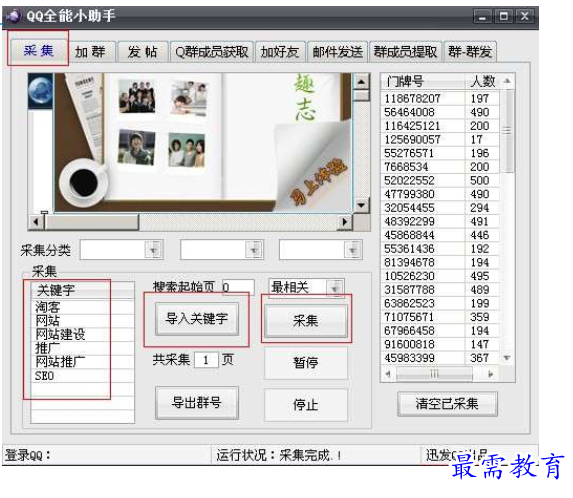Click the QQ全能小助手 title bar app icon

[14, 16]
